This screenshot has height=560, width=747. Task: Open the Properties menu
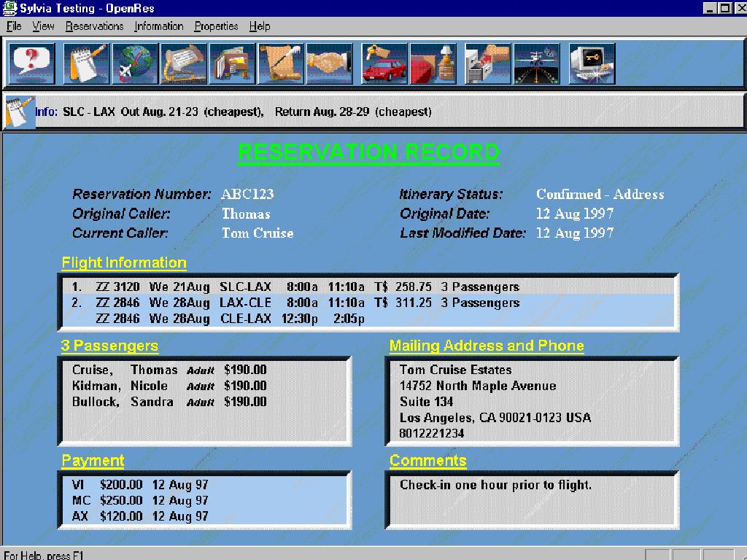click(216, 26)
